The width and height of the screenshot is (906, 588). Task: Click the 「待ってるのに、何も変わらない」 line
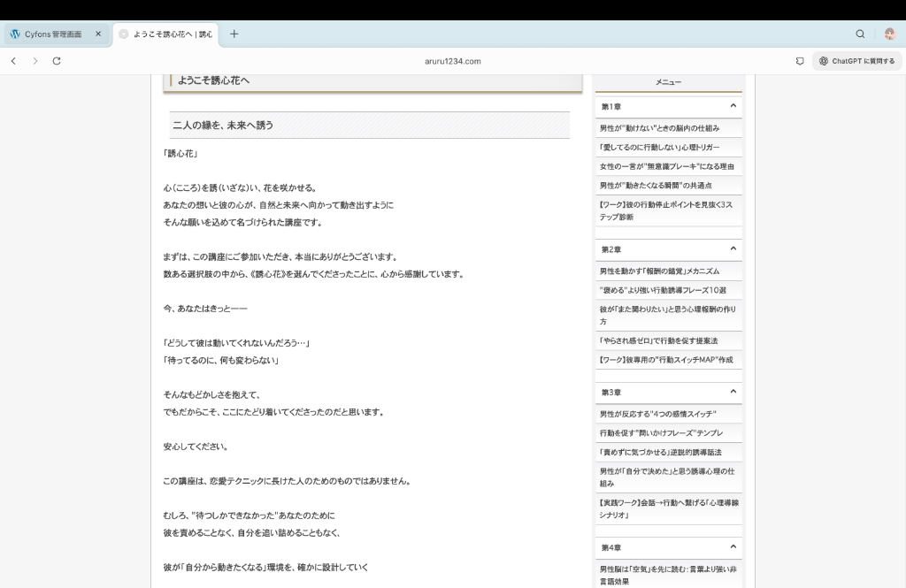(221, 361)
